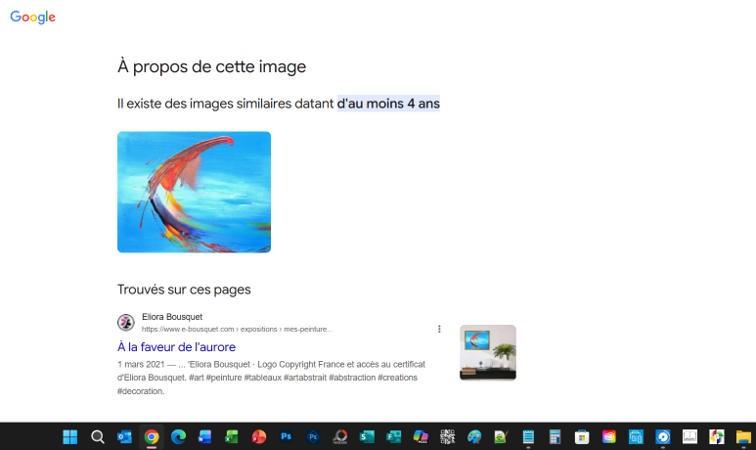Click the Google Chrome taskbar icon
The height and width of the screenshot is (450, 756).
pyautogui.click(x=151, y=437)
